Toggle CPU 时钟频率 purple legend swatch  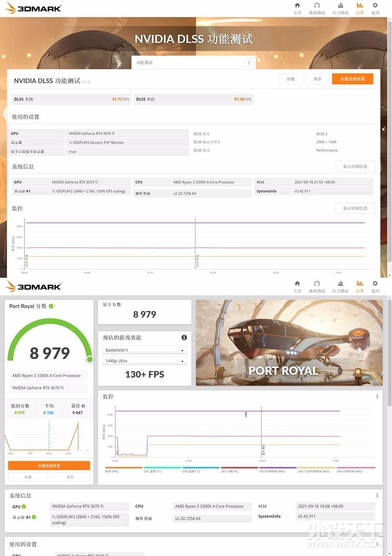click(x=278, y=468)
